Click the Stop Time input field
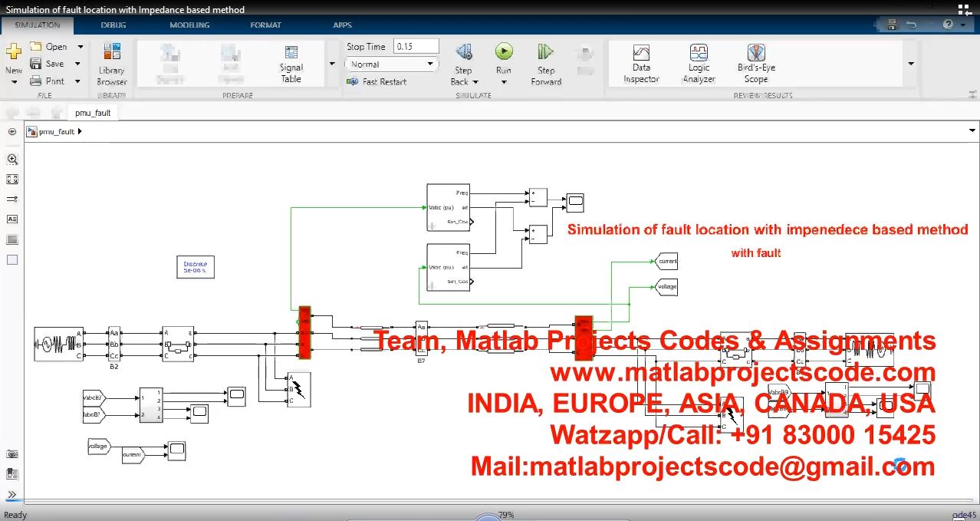980x521 pixels. click(x=416, y=47)
